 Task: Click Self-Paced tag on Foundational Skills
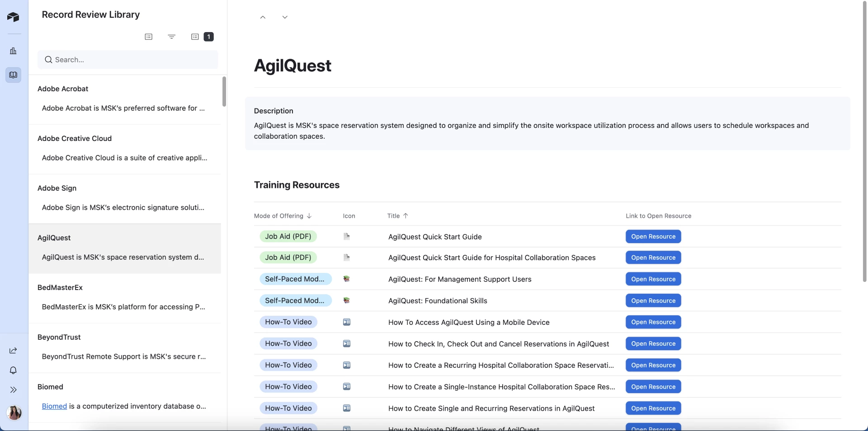point(295,300)
